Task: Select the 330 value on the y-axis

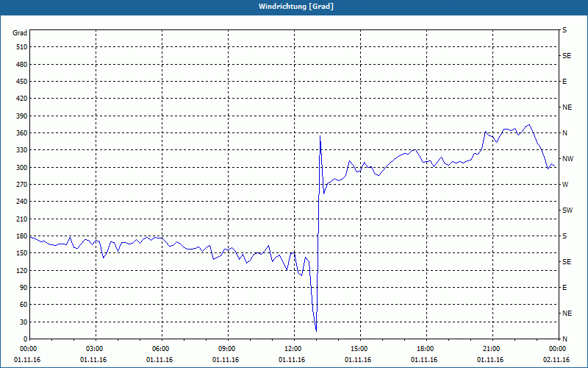Action: pos(22,150)
